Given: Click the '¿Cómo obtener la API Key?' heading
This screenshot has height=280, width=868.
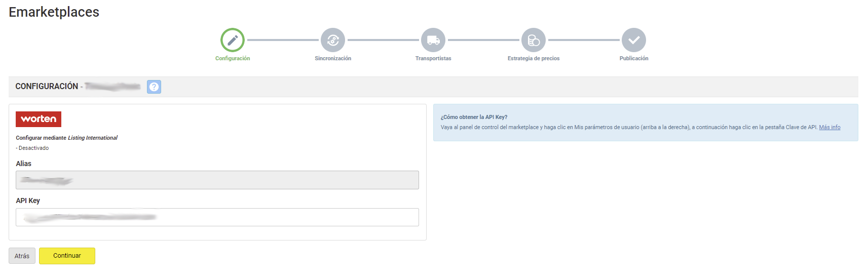Looking at the screenshot, I should 474,117.
